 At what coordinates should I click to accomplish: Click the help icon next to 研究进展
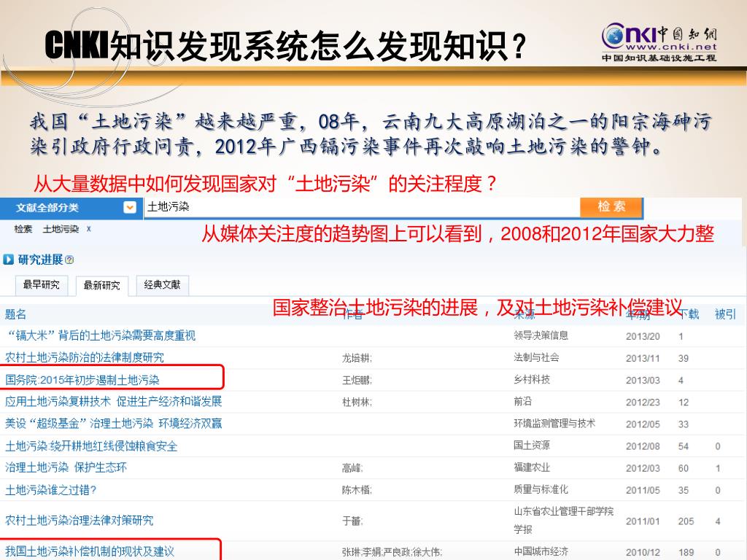tap(69, 260)
